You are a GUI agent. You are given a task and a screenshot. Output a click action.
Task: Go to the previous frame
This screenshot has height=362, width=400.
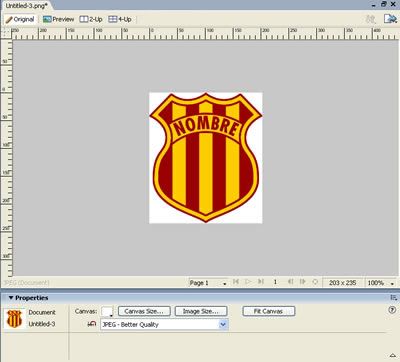click(290, 282)
